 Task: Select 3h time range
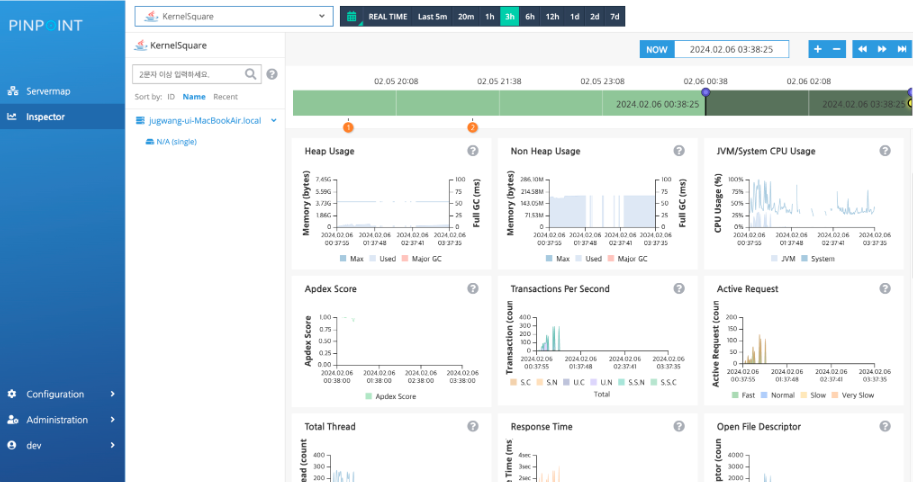click(509, 16)
